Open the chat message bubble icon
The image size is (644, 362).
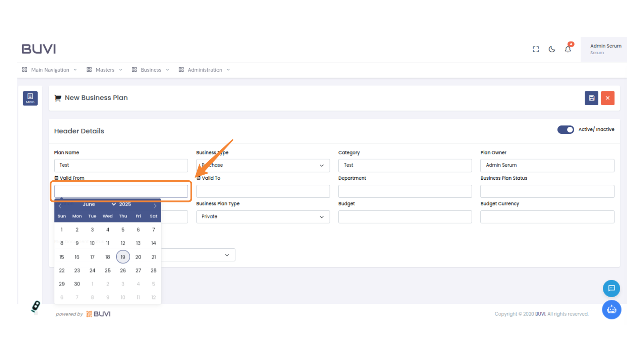click(611, 288)
